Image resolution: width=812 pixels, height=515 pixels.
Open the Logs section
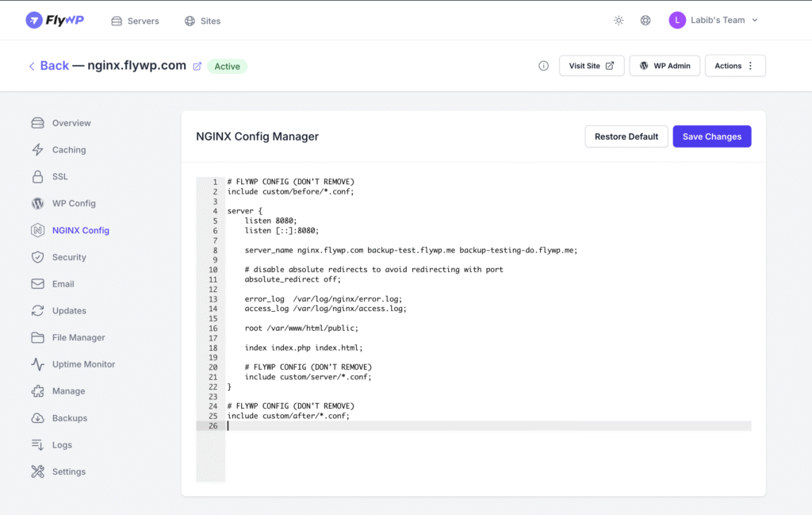(62, 445)
